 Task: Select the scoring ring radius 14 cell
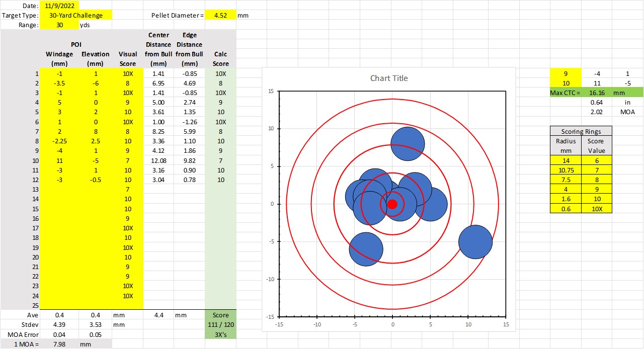click(566, 160)
